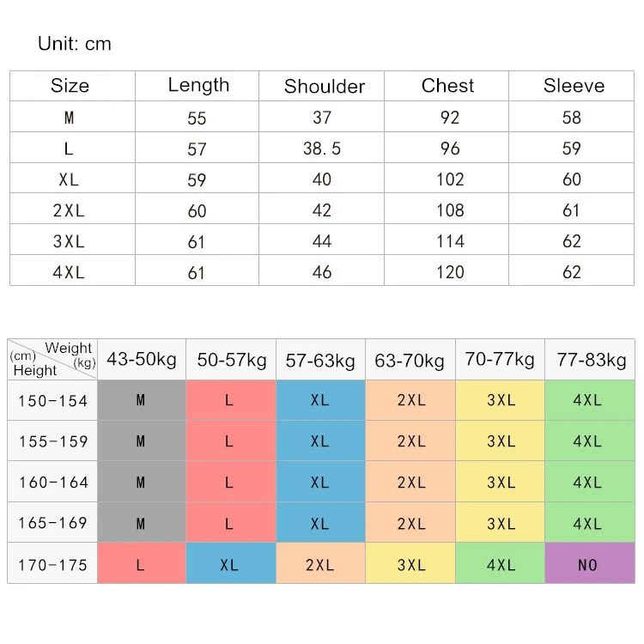The width and height of the screenshot is (644, 644).
Task: Select the 150-154 height row label
Action: pyautogui.click(x=52, y=400)
